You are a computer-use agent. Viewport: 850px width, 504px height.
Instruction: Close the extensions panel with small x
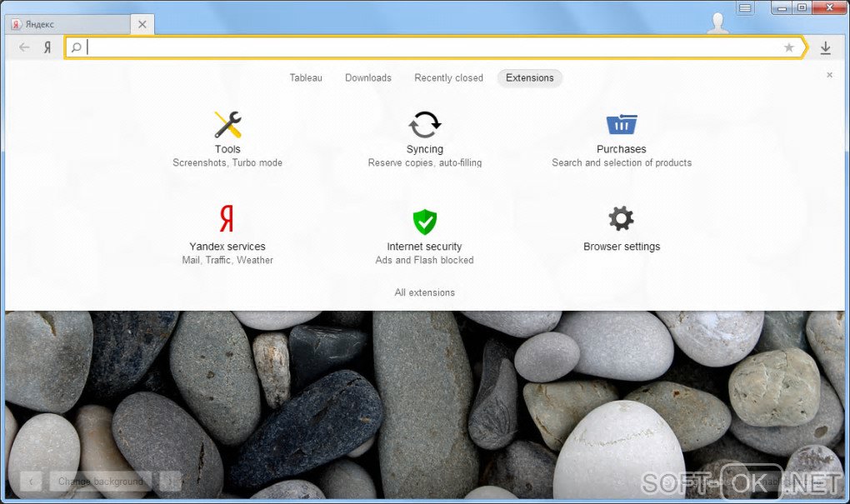[x=829, y=75]
